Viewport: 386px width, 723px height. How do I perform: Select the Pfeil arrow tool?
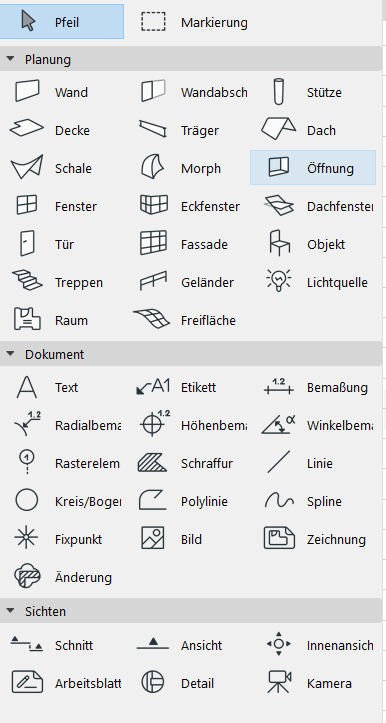click(62, 22)
